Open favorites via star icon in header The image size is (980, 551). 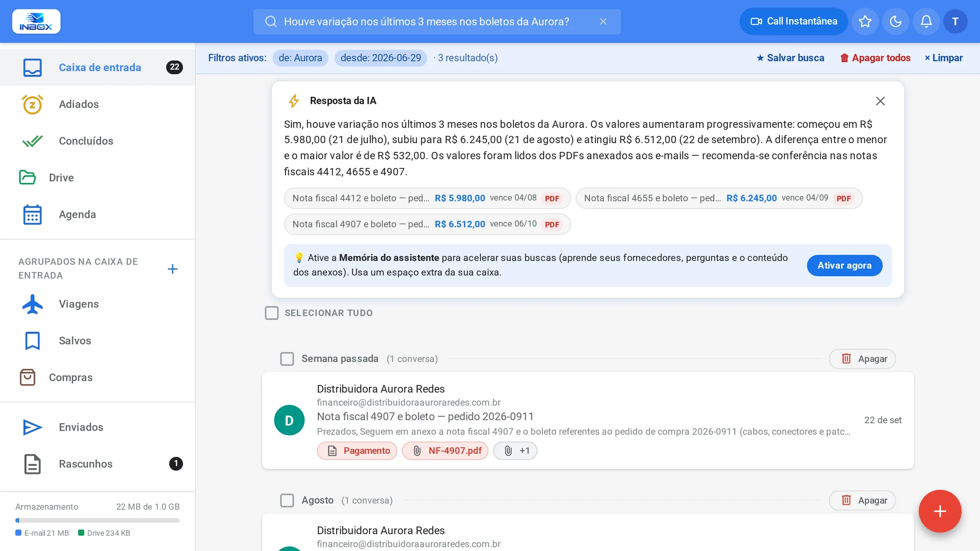point(865,21)
